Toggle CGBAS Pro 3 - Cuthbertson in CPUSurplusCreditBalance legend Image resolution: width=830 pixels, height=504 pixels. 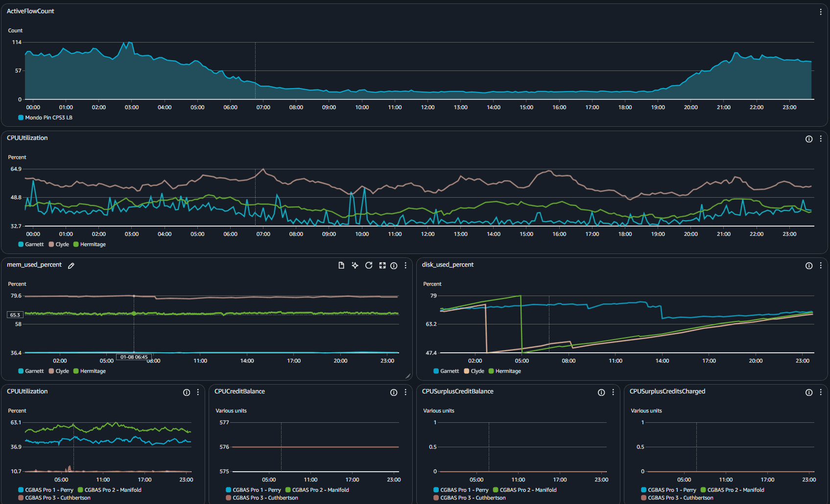tap(470, 498)
